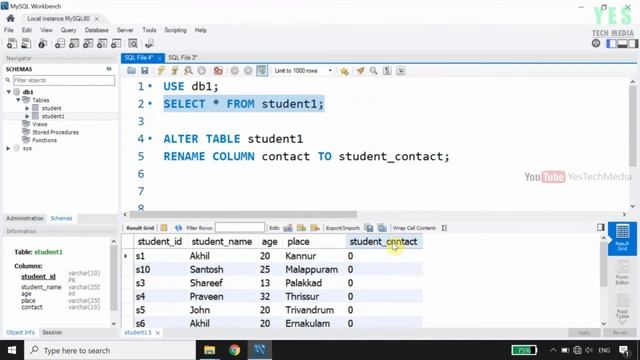This screenshot has width=640, height=360.
Task: Select the Stored Procedures tree item
Action: [55, 132]
